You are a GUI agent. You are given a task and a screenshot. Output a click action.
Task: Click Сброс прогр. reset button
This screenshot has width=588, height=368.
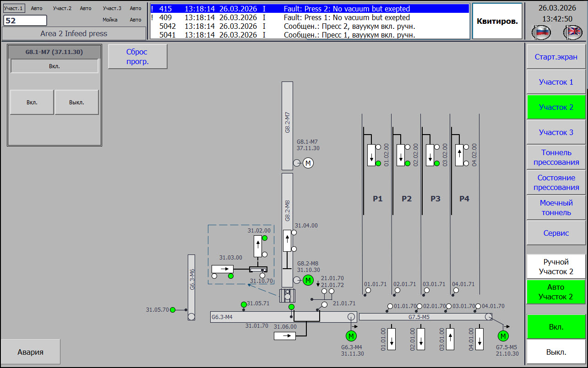tap(138, 57)
